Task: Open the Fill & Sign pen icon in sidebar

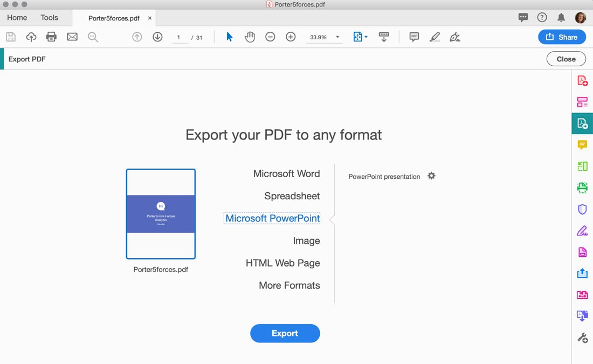Action: coord(582,230)
